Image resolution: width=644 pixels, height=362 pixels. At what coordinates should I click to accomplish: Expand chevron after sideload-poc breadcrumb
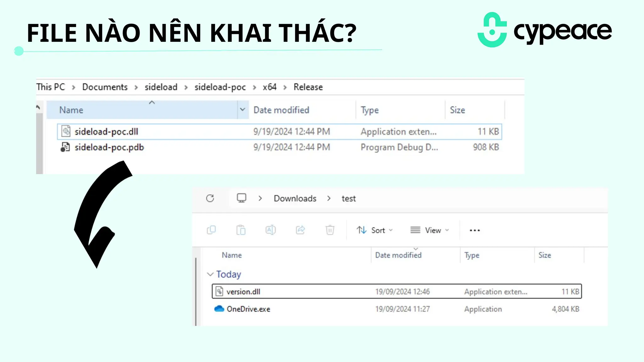coord(254,87)
